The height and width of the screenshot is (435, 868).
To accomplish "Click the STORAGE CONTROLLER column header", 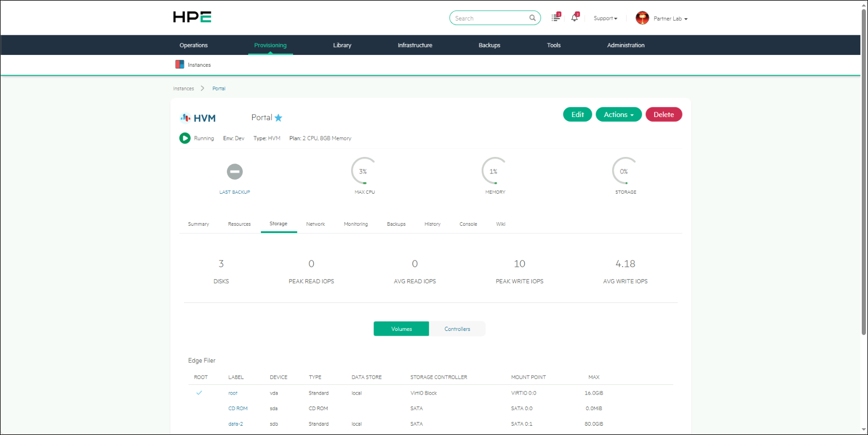I will [x=439, y=378].
